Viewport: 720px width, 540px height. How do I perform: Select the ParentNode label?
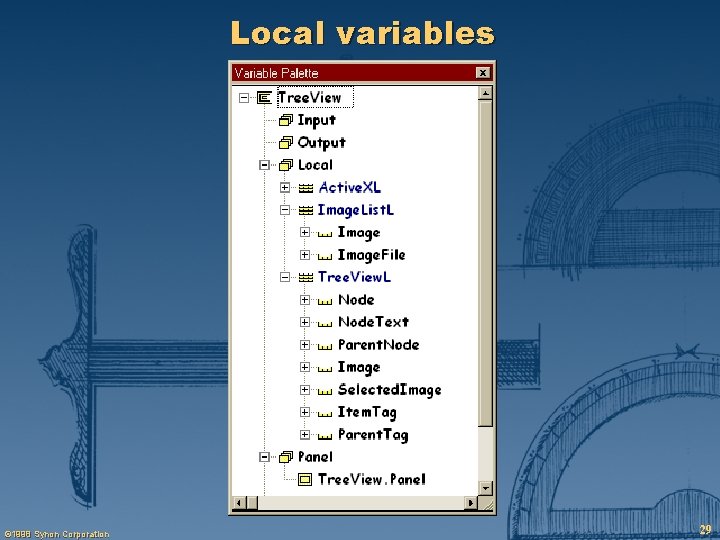[x=378, y=344]
